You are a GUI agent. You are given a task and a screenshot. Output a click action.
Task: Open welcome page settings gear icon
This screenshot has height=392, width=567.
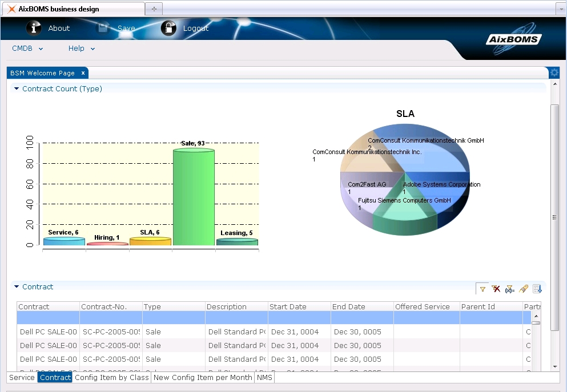coord(554,72)
